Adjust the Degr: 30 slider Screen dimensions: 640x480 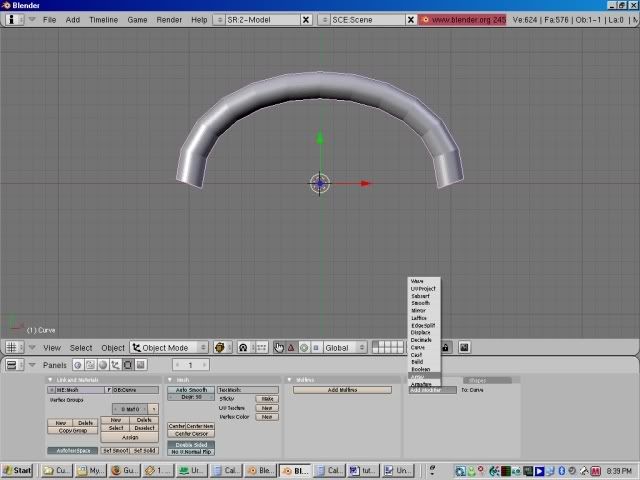pos(191,397)
